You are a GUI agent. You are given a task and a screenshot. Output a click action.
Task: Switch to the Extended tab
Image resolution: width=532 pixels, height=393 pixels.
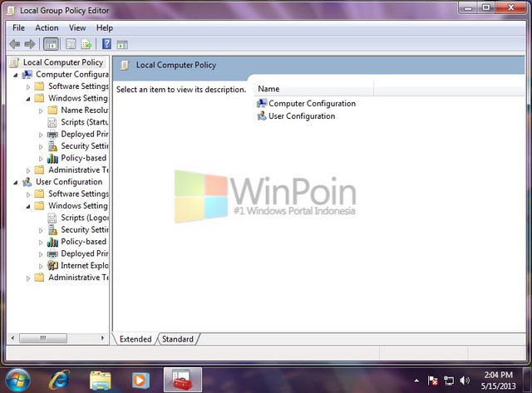coord(135,339)
